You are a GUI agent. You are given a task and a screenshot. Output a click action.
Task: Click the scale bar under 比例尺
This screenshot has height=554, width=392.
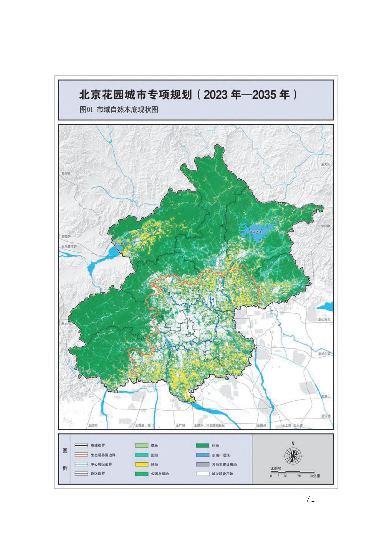pyautogui.click(x=292, y=472)
